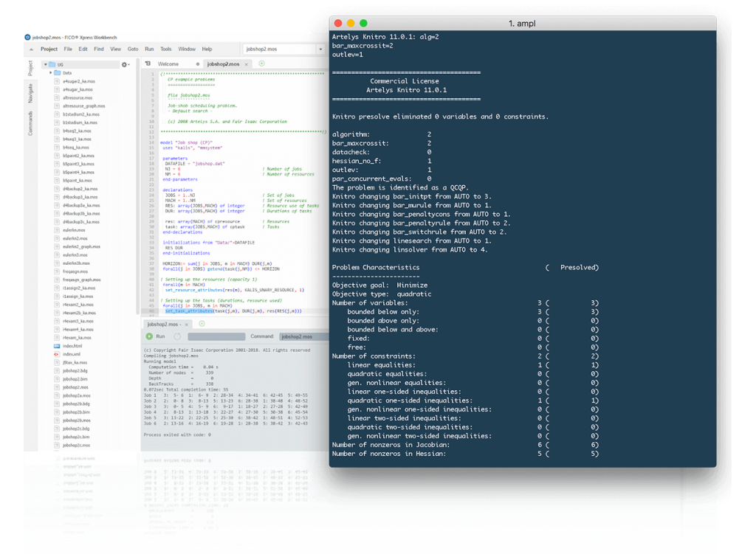Expand the Data folder
The height and width of the screenshot is (554, 756).
pos(51,73)
